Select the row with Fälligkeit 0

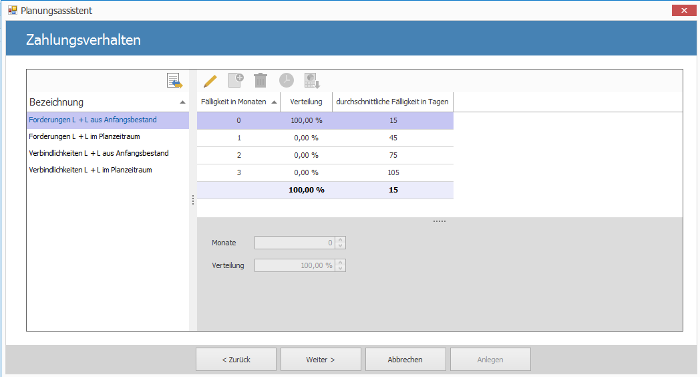coord(325,120)
